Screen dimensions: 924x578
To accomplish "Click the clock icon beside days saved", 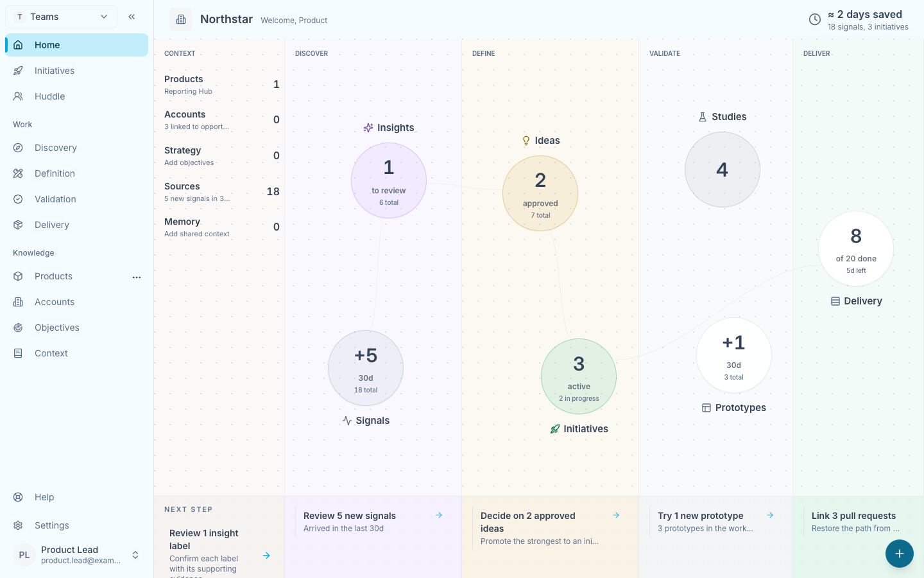I will tap(815, 19).
